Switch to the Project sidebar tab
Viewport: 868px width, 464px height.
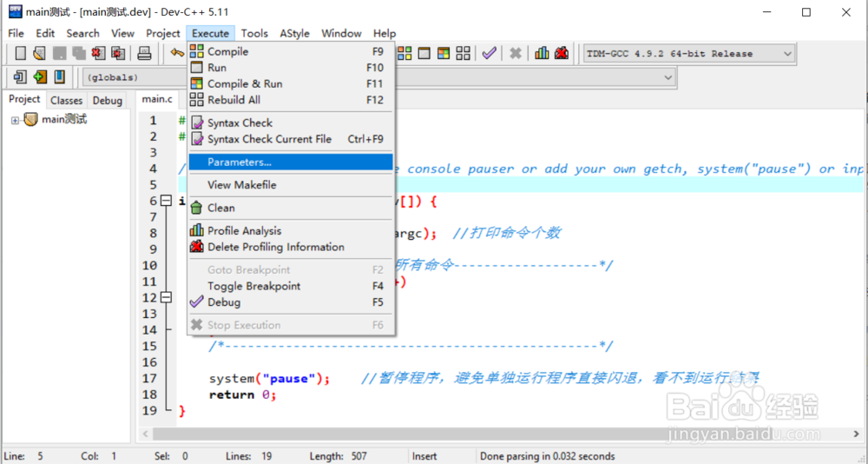[24, 99]
